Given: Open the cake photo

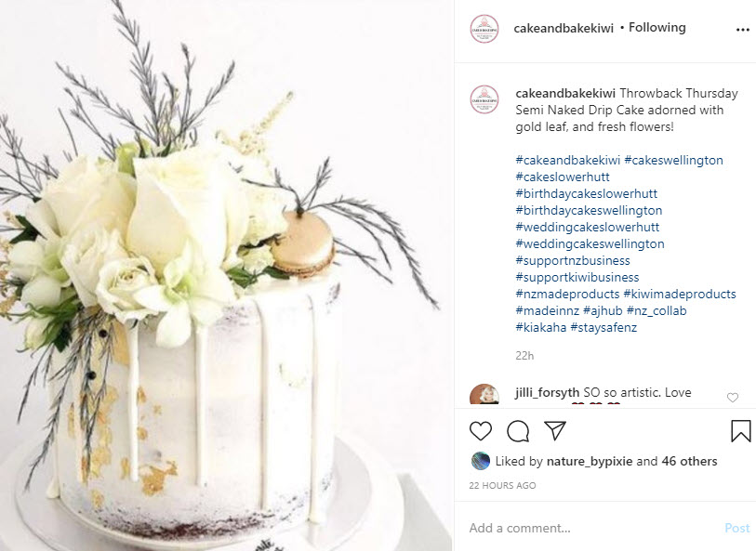Looking at the screenshot, I should click(x=226, y=275).
